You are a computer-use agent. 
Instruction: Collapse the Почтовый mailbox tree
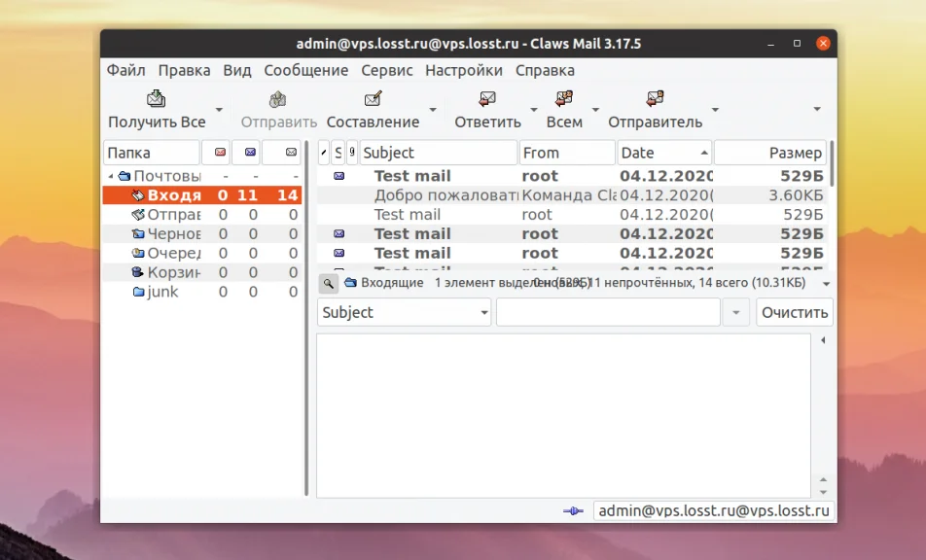111,176
